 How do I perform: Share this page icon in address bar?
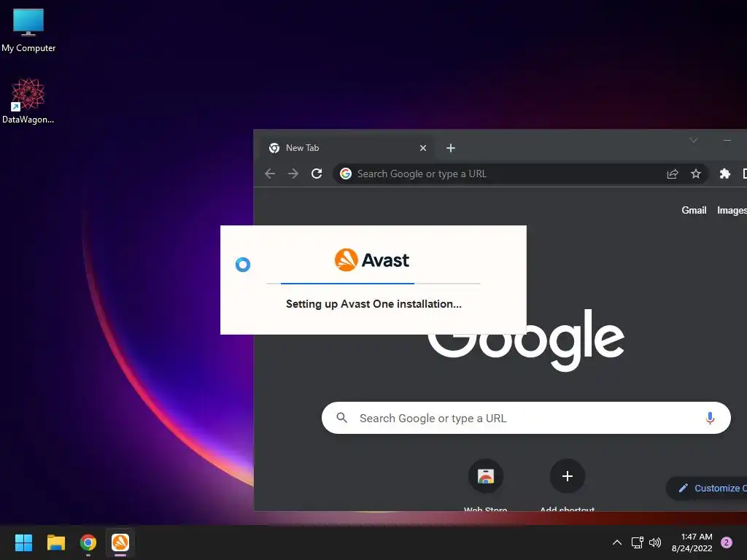pyautogui.click(x=673, y=174)
